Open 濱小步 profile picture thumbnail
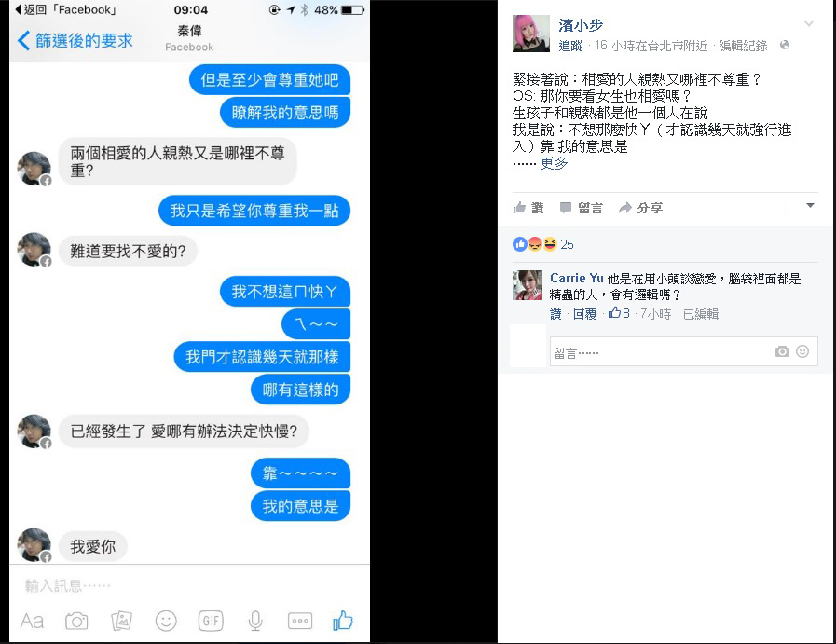Viewport: 836px width, 644px height. (x=531, y=34)
